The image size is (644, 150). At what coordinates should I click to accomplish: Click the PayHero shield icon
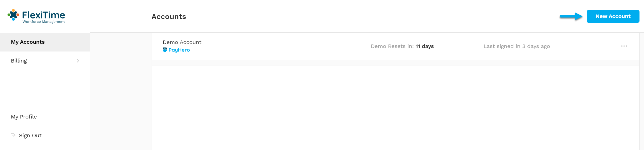coord(165,50)
